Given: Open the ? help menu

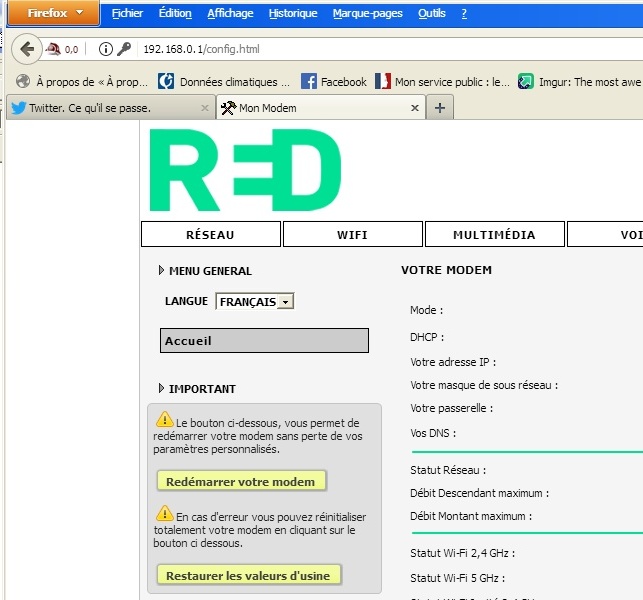Looking at the screenshot, I should (464, 13).
